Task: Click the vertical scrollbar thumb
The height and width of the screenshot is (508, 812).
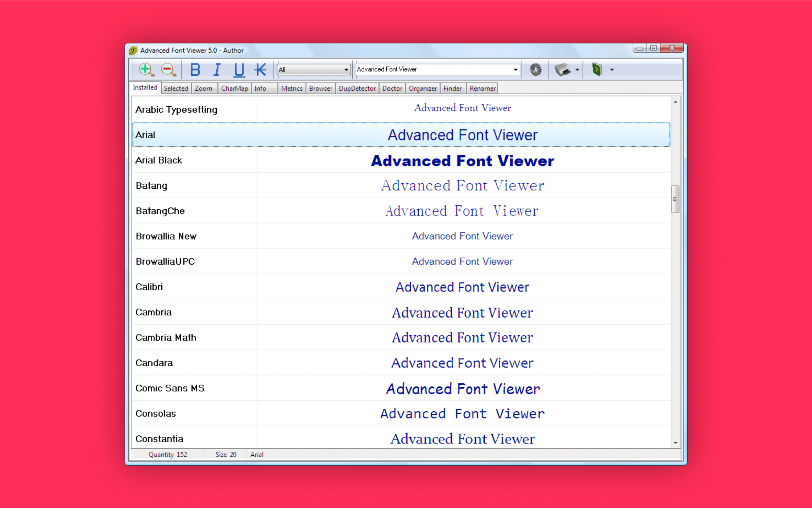Action: (675, 199)
